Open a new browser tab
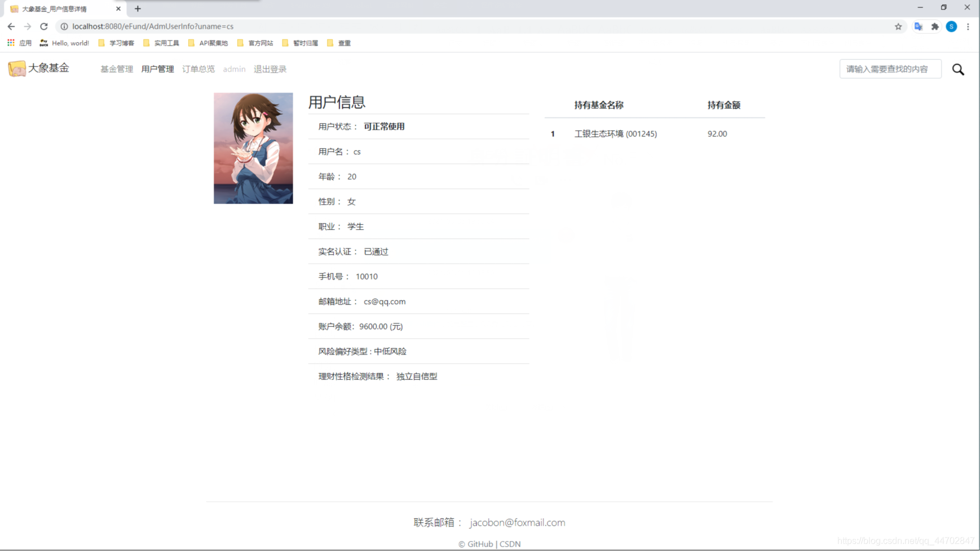980x551 pixels. 138,9
